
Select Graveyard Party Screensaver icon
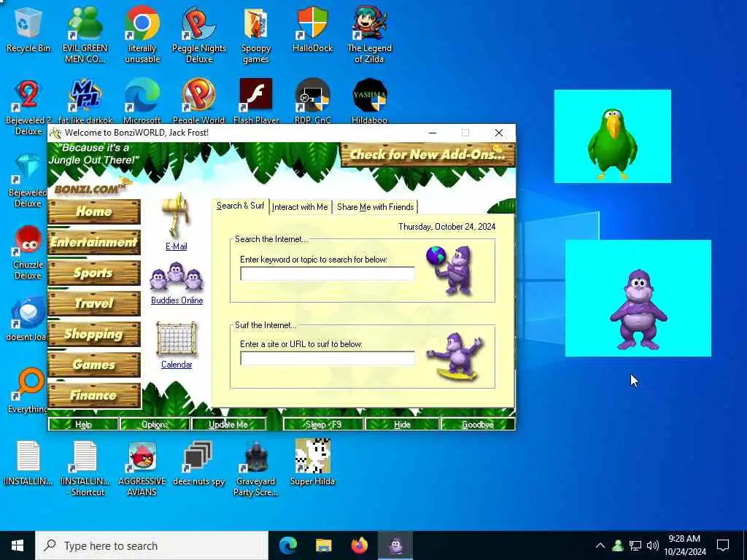256,468
